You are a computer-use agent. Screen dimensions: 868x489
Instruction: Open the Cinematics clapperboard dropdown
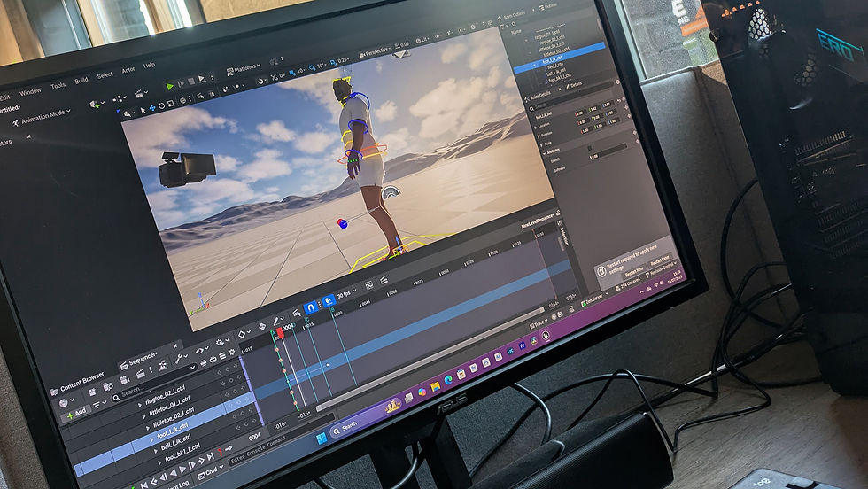coord(141,94)
